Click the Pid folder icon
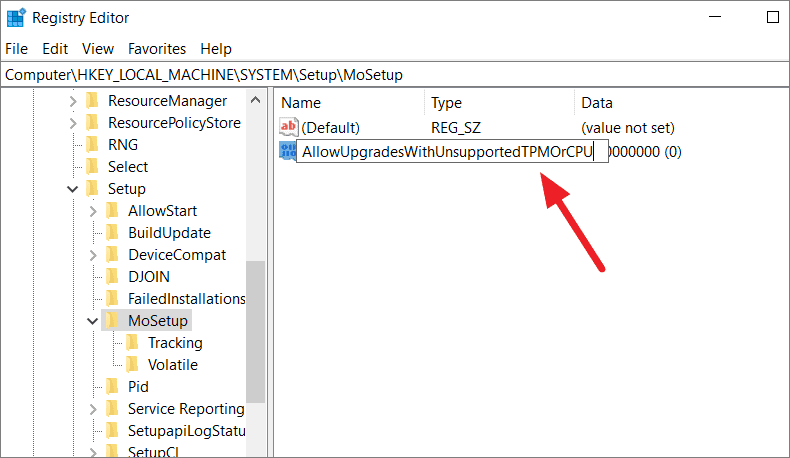This screenshot has height=458, width=790. coord(112,386)
